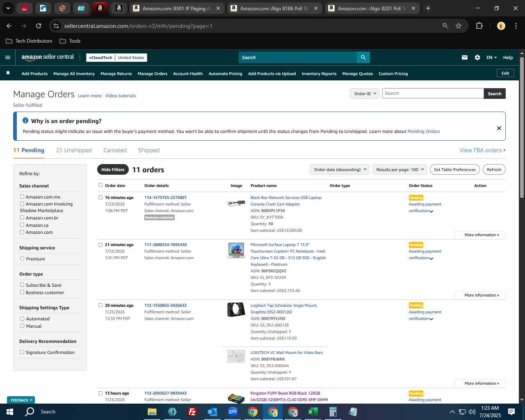Expand Awaiting payment verification for first order
This screenshot has width=525, height=420.
(x=431, y=211)
